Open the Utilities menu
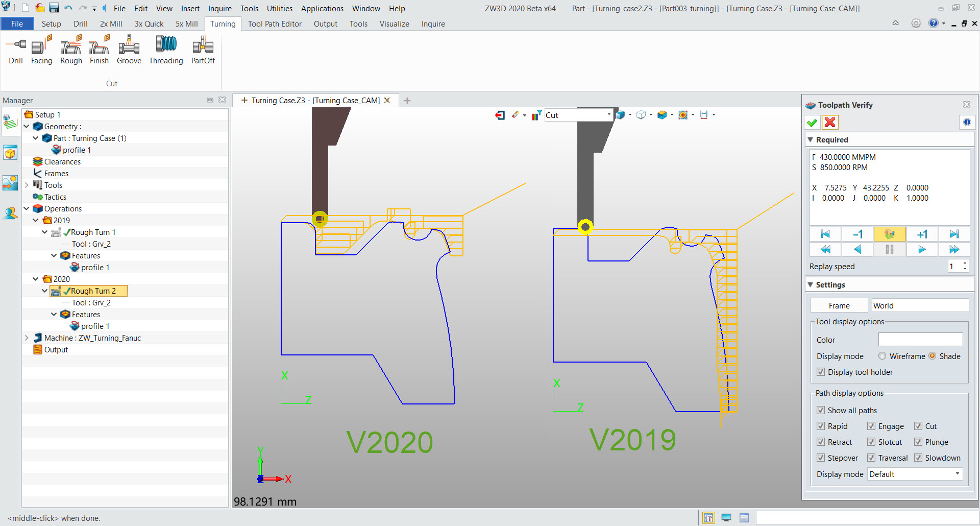 [279, 9]
